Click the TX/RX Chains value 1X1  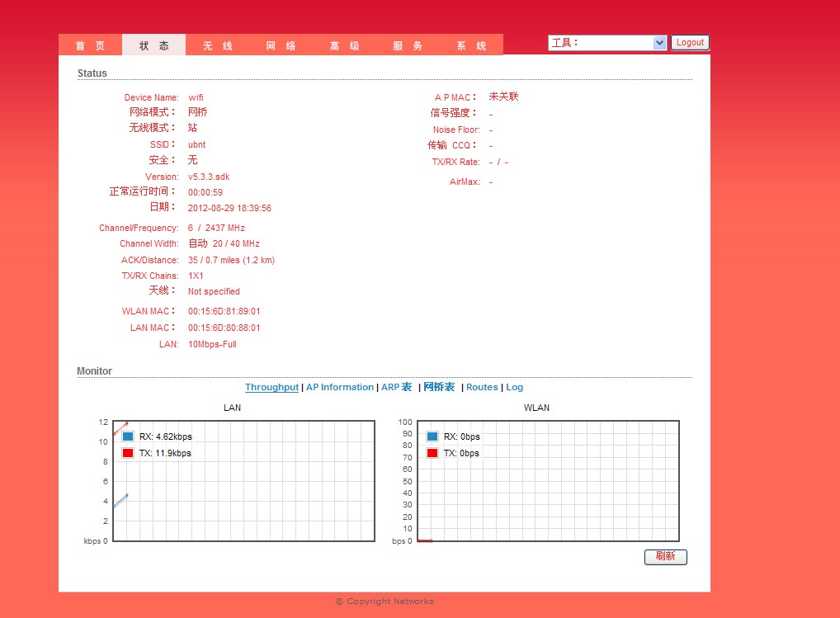point(196,276)
